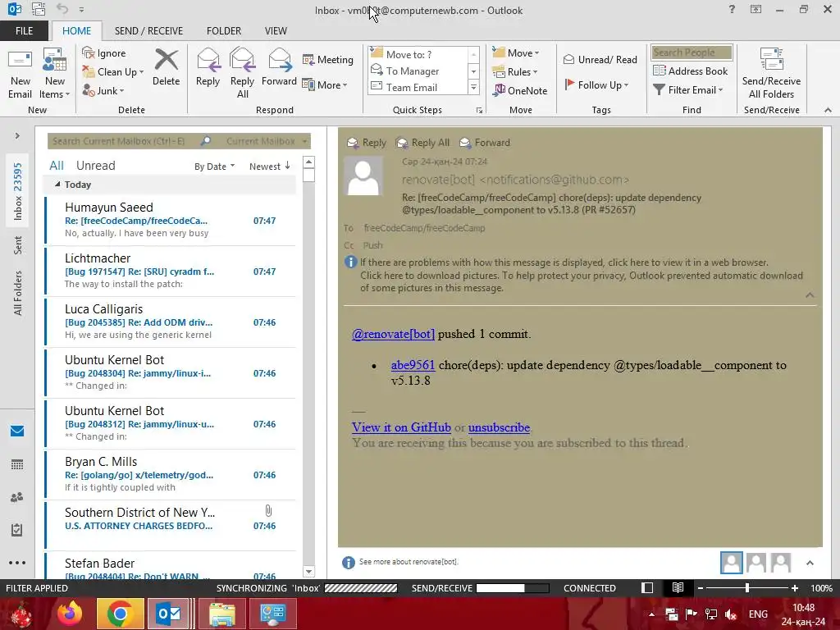The image size is (840, 630).
Task: Open the Junk dropdown menu
Action: [103, 90]
